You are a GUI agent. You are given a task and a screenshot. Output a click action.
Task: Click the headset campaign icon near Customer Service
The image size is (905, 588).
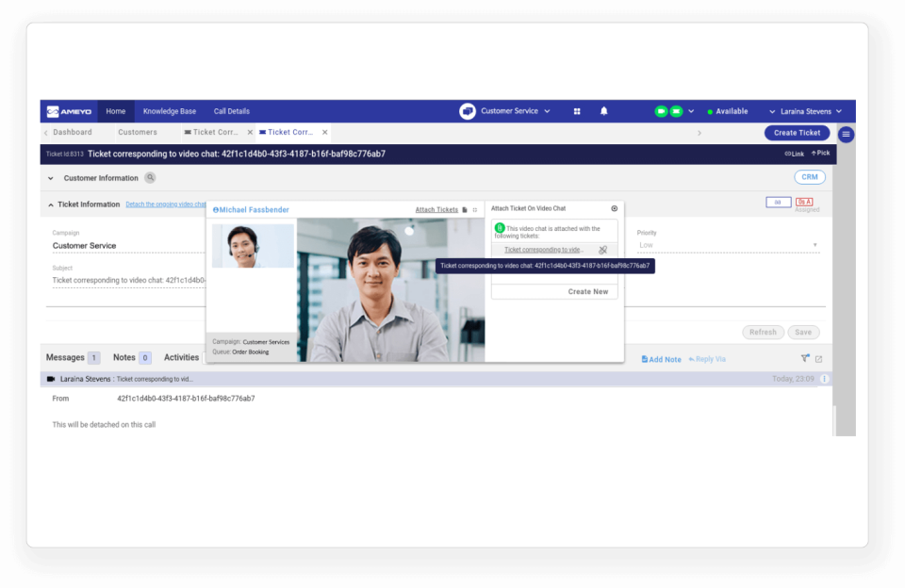pos(467,110)
